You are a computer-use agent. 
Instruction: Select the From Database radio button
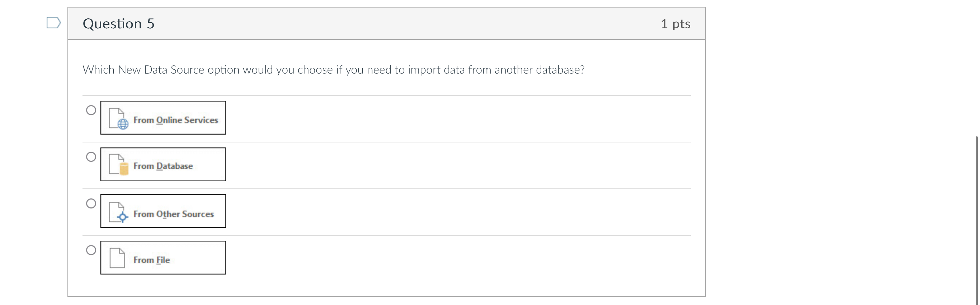[91, 157]
